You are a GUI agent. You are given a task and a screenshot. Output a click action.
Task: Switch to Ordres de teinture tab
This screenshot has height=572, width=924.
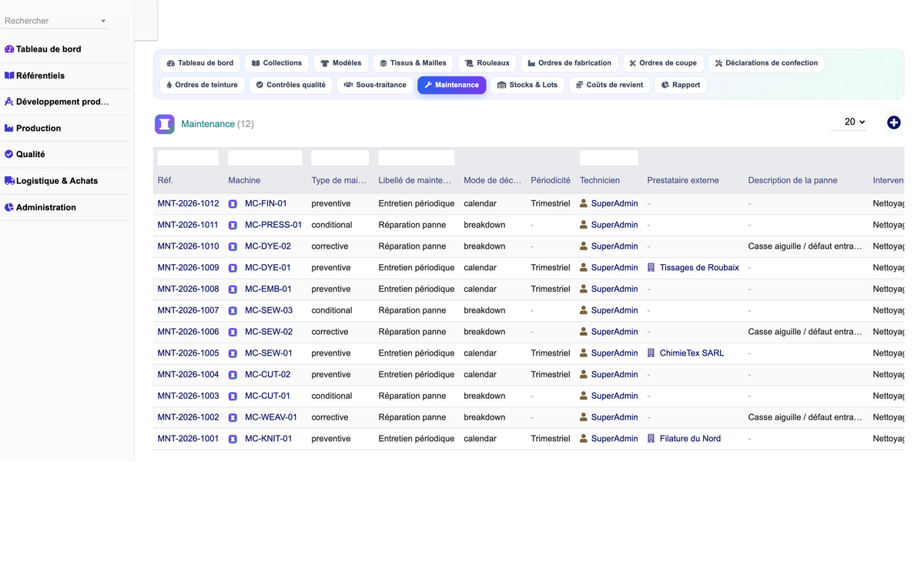[x=203, y=85]
